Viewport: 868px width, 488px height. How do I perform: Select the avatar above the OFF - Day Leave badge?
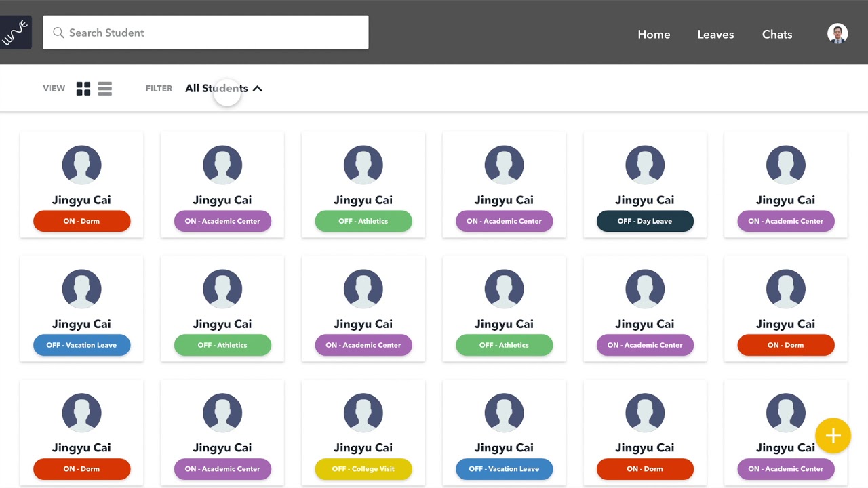(x=645, y=165)
